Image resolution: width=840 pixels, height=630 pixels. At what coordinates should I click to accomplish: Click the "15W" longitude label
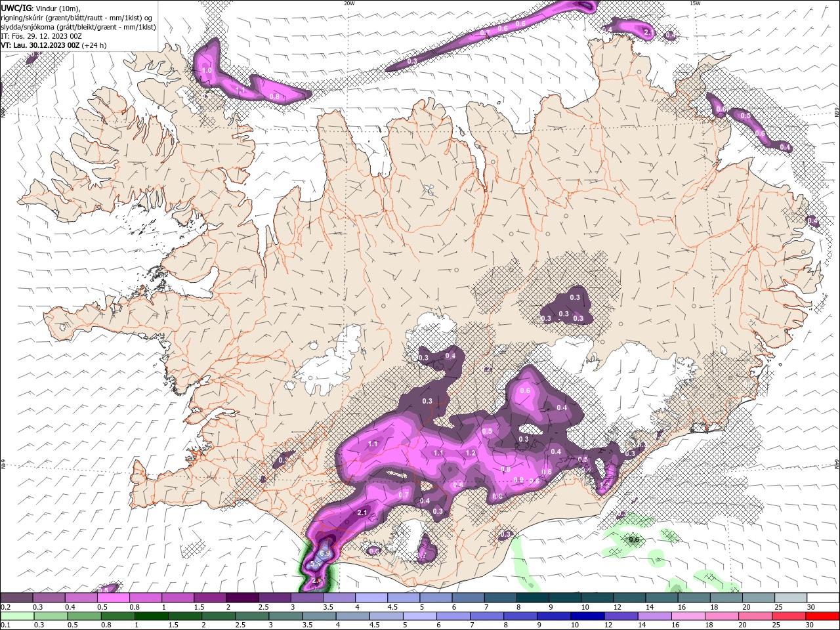695,3
